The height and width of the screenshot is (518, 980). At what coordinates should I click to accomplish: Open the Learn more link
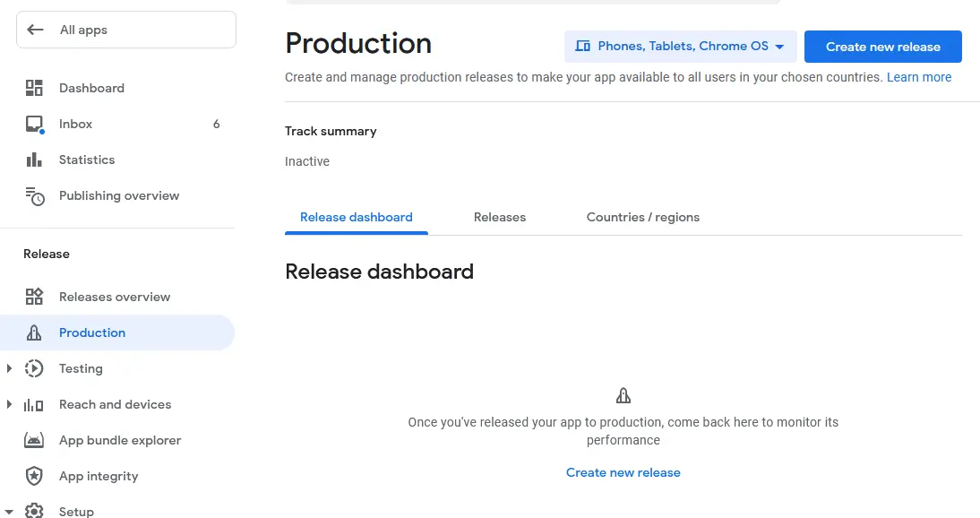919,77
